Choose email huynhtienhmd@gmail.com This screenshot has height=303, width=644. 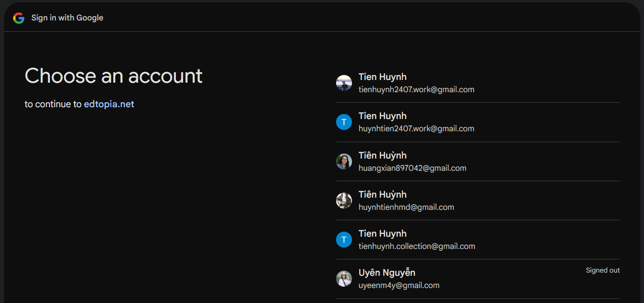pos(406,207)
